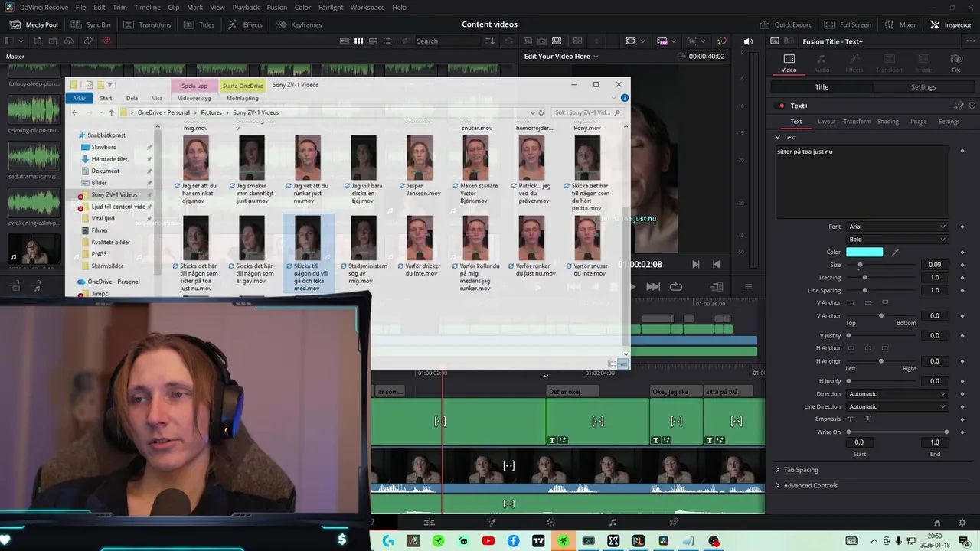Open the Deliver page rocket icon
Image resolution: width=980 pixels, height=551 pixels.
click(x=674, y=523)
